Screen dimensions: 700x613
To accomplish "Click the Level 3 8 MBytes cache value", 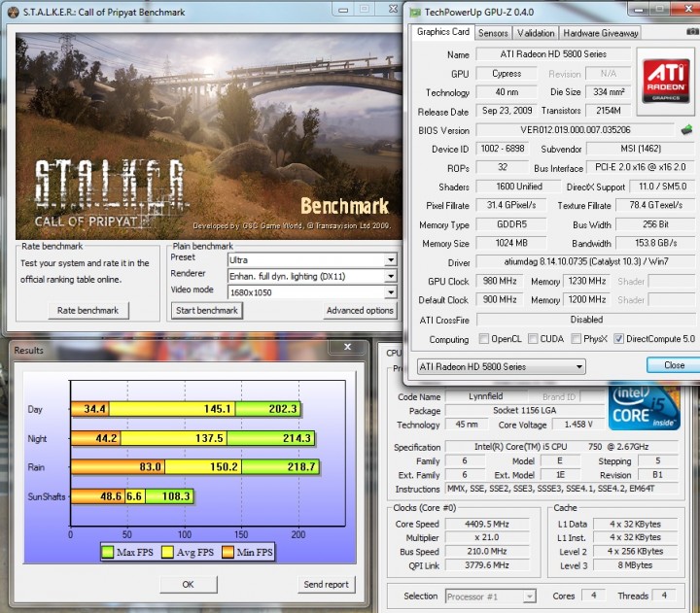I will pos(635,565).
